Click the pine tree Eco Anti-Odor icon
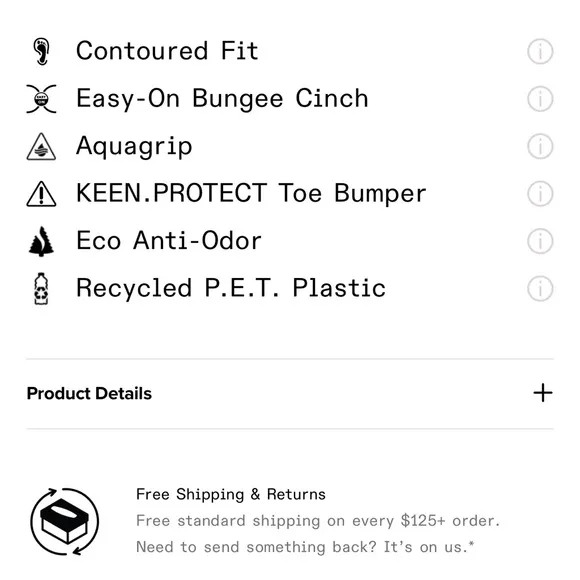580x580 pixels. (41, 241)
